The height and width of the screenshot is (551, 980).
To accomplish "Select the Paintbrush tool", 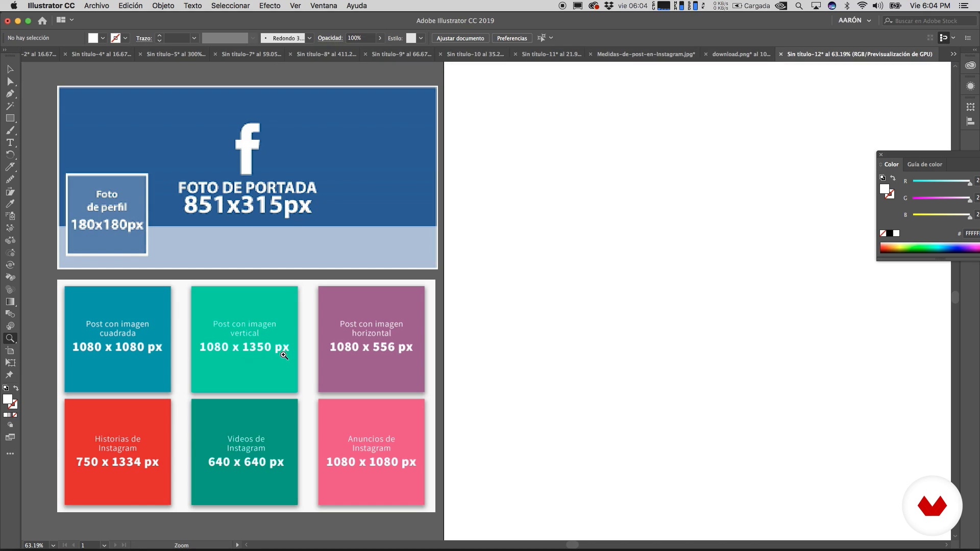I will [10, 130].
